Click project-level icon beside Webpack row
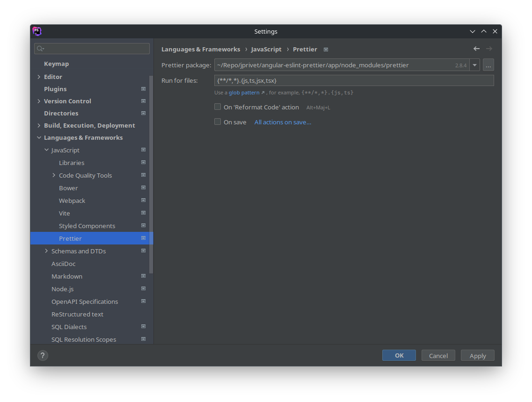The height and width of the screenshot is (402, 532). tap(143, 201)
